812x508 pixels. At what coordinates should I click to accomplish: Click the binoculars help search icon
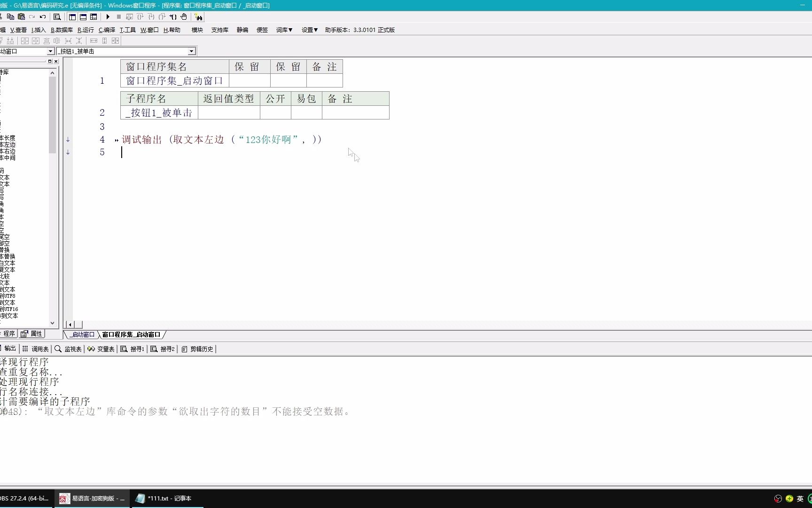[x=198, y=16]
